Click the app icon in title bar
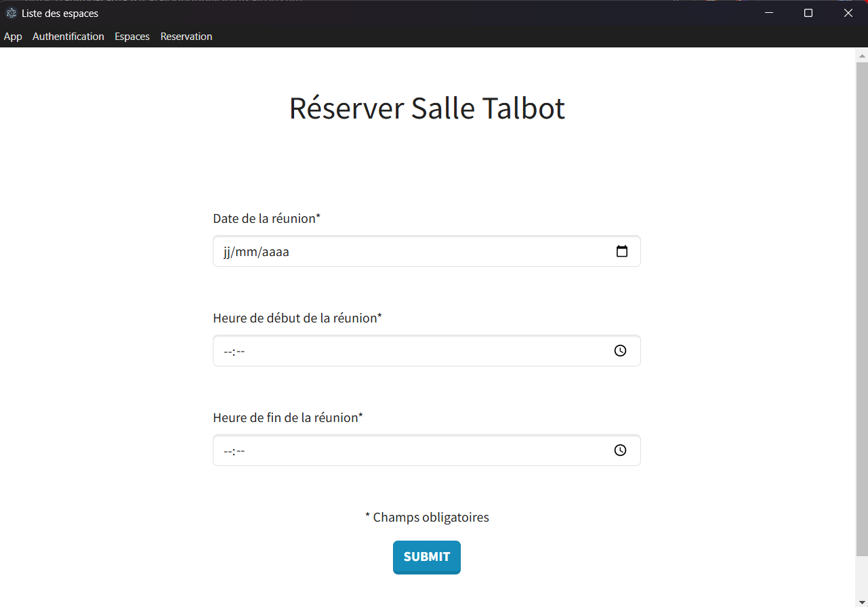868x607 pixels. click(11, 13)
